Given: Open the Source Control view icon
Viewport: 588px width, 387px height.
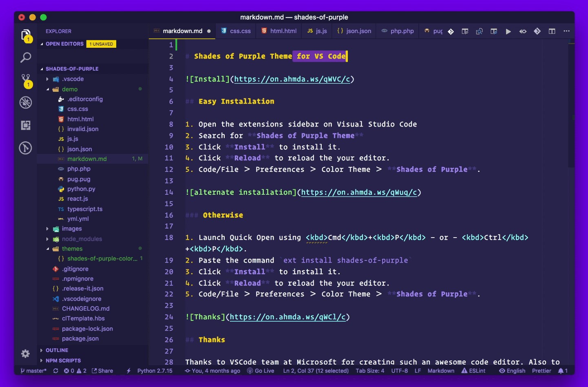Looking at the screenshot, I should [26, 80].
